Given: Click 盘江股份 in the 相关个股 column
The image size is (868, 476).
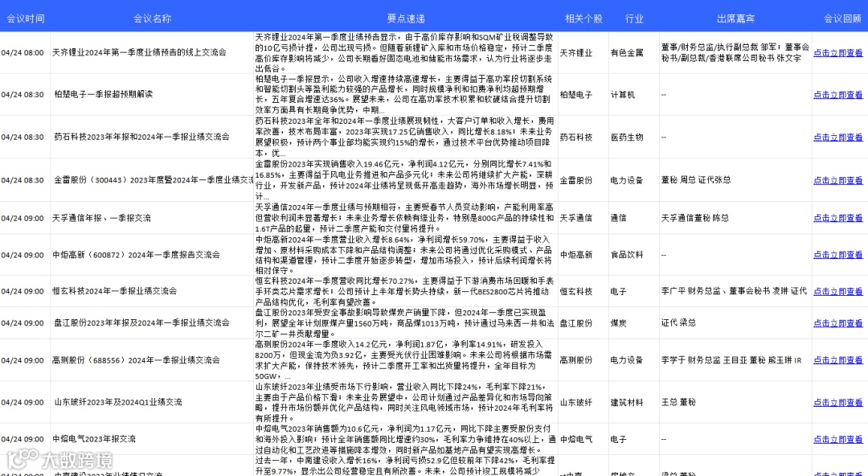Looking at the screenshot, I should point(575,322).
